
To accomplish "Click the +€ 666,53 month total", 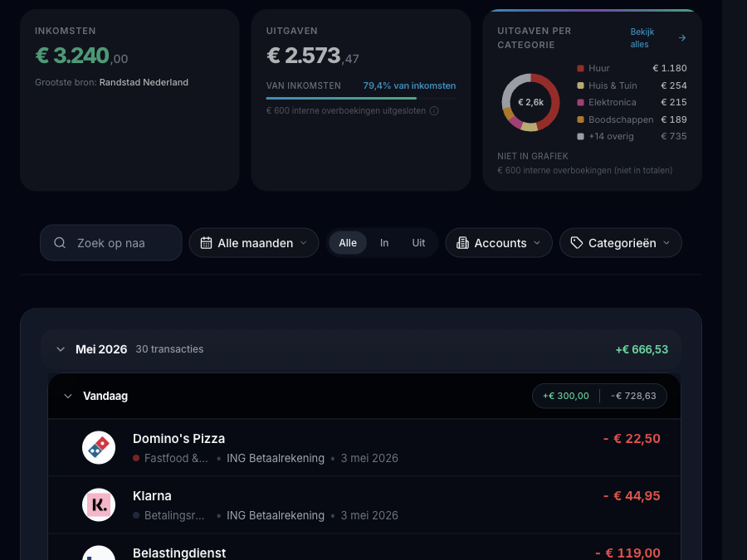I will click(642, 349).
